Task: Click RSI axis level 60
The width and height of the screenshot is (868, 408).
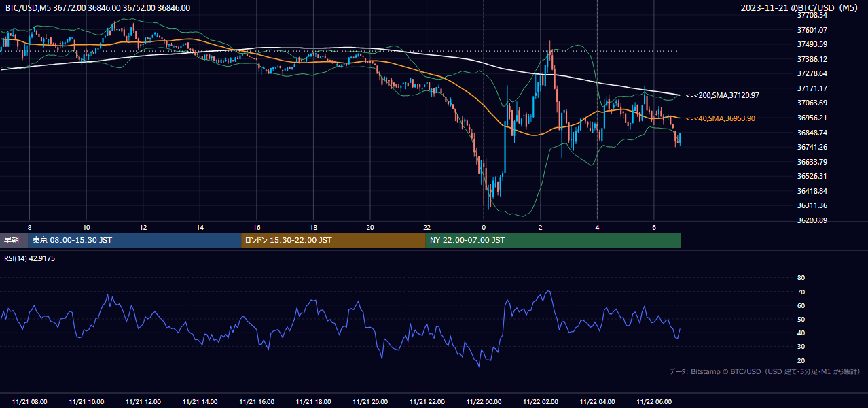Action: [x=801, y=305]
